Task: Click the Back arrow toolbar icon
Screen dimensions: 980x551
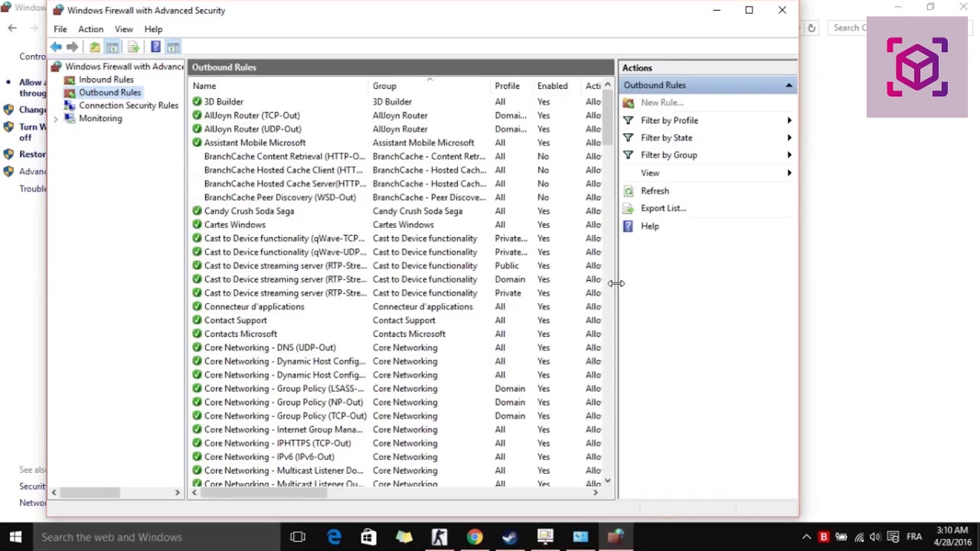Action: pos(56,47)
